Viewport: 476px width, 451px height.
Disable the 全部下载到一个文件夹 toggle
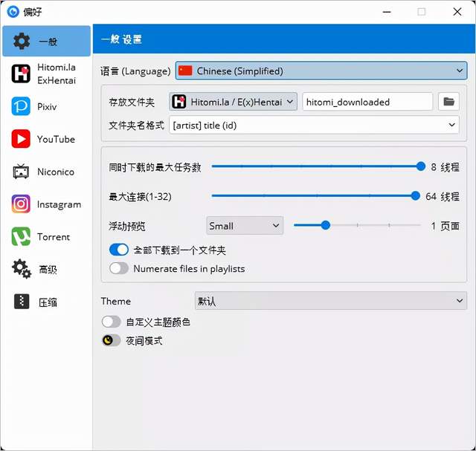119,250
